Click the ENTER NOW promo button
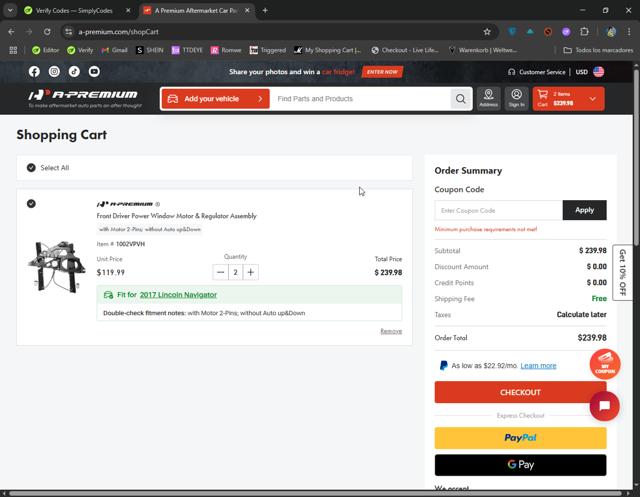The width and height of the screenshot is (640, 497). tap(382, 72)
